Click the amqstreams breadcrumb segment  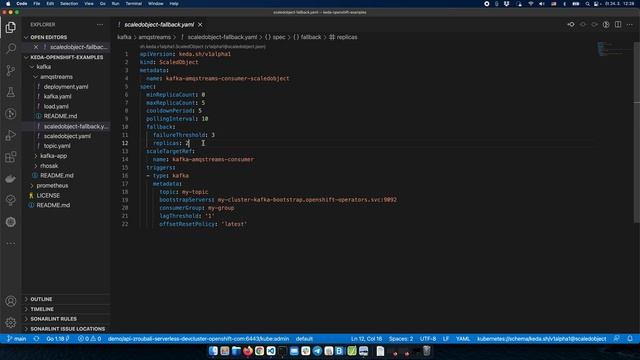(x=154, y=37)
